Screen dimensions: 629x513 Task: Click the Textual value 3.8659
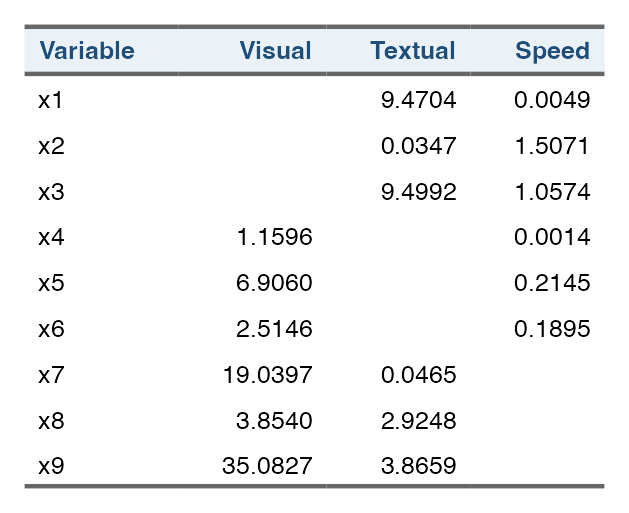pyautogui.click(x=418, y=466)
